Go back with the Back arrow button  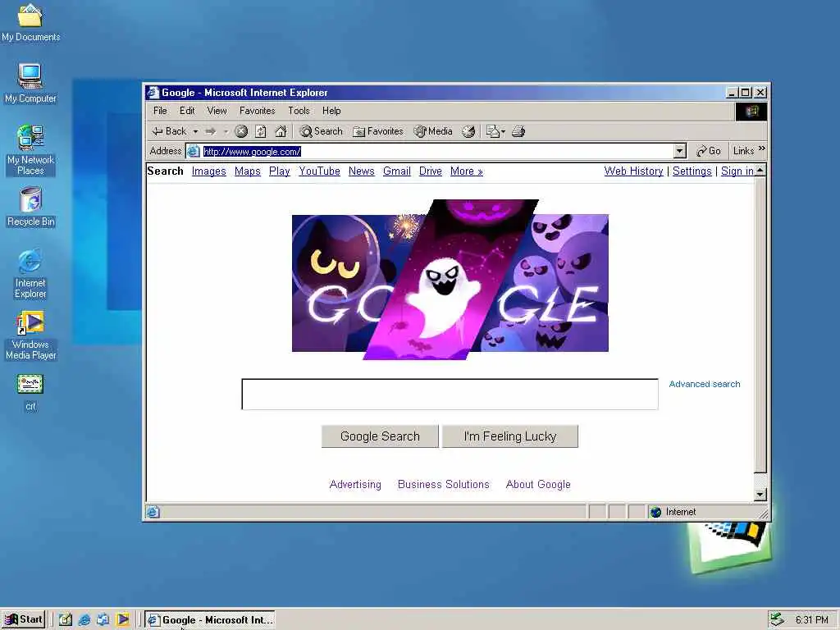169,131
